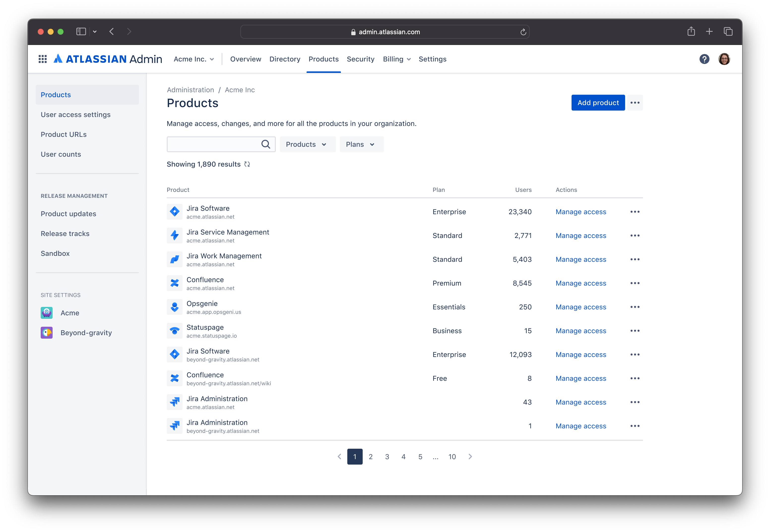Click Manage access for Confluence Premium
This screenshot has height=532, width=770.
click(580, 283)
